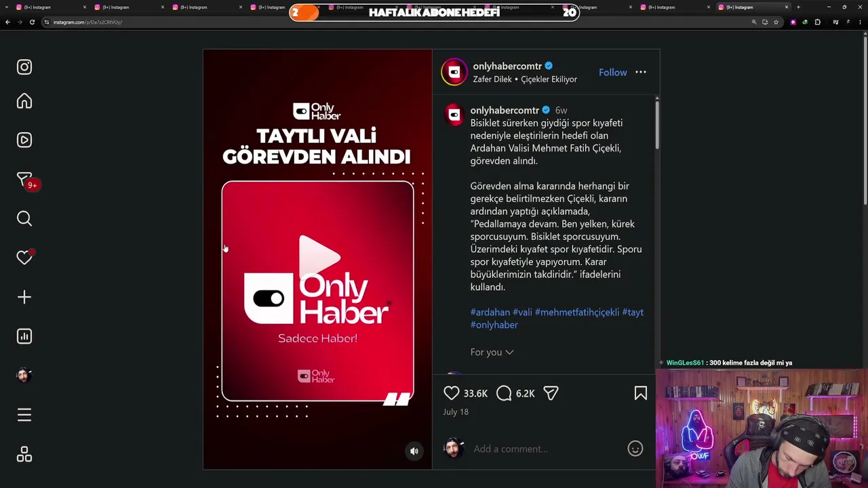Open the Reels icon in sidebar
Image resolution: width=868 pixels, height=488 pixels.
[x=24, y=140]
